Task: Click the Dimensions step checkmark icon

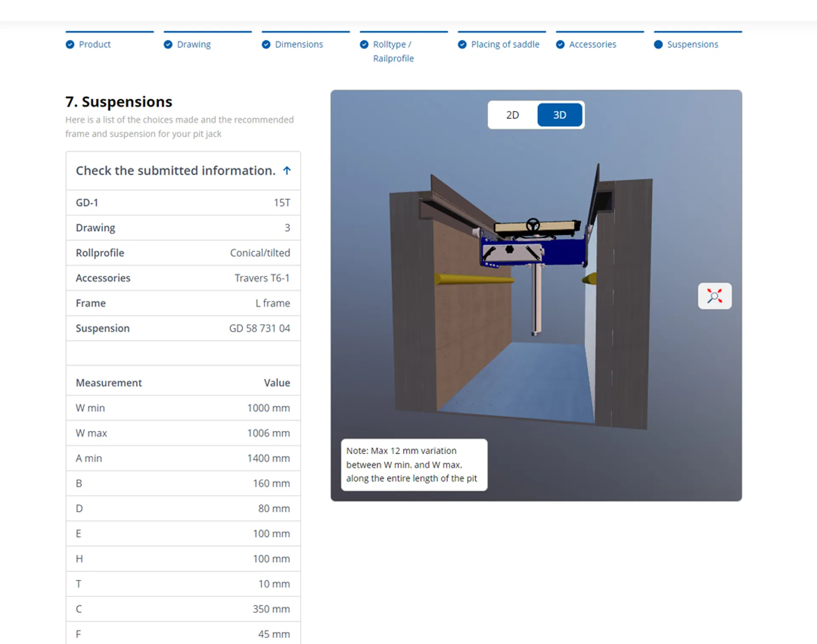Action: coord(266,45)
